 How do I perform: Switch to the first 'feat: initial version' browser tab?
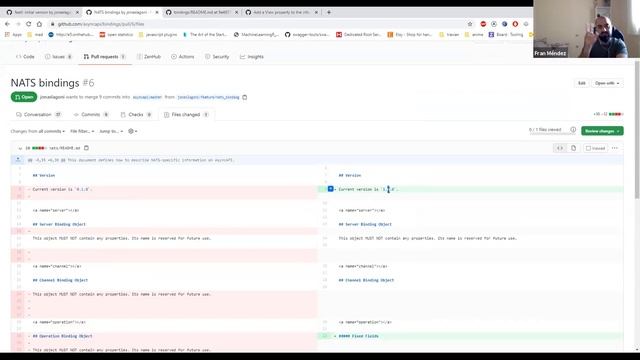point(42,13)
